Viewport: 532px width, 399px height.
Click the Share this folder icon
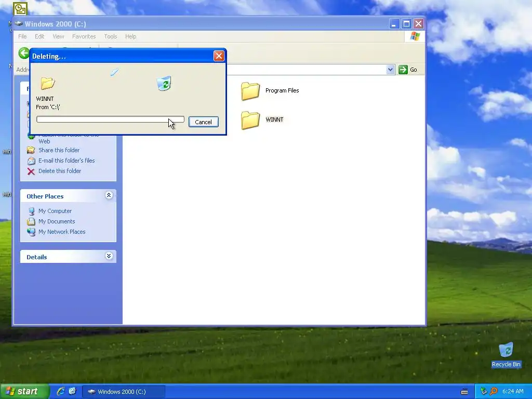coord(31,150)
